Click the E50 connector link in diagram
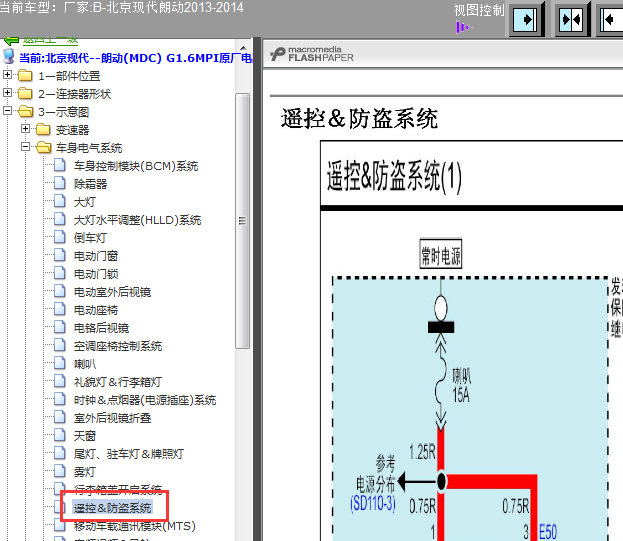Viewport: 623px width, 541px height. pyautogui.click(x=548, y=532)
